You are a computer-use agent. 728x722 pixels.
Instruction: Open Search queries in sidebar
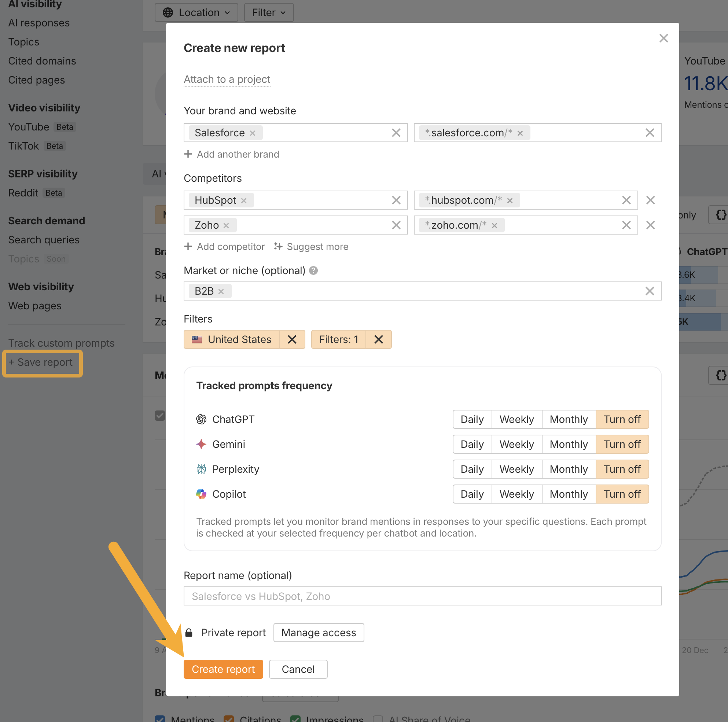44,240
